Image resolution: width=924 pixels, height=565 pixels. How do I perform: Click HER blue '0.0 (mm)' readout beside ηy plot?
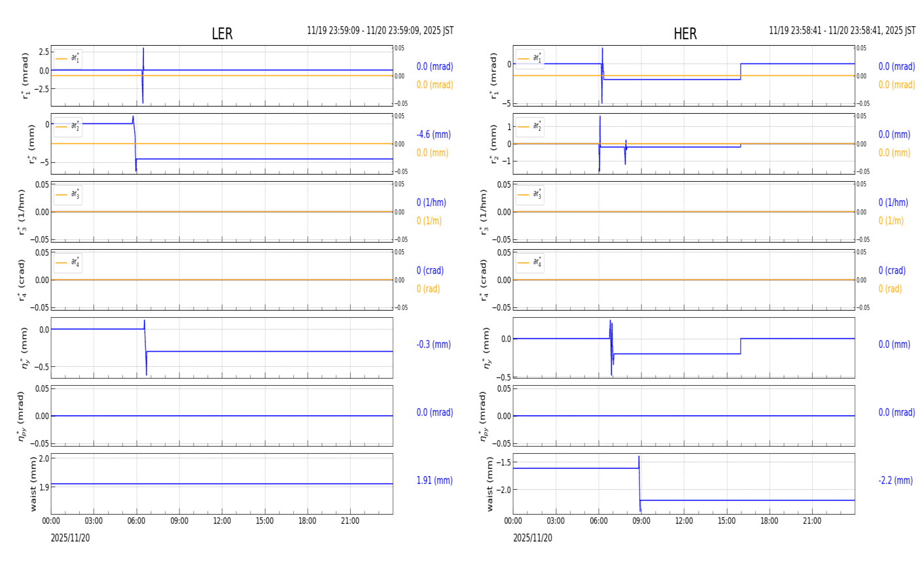click(x=894, y=344)
